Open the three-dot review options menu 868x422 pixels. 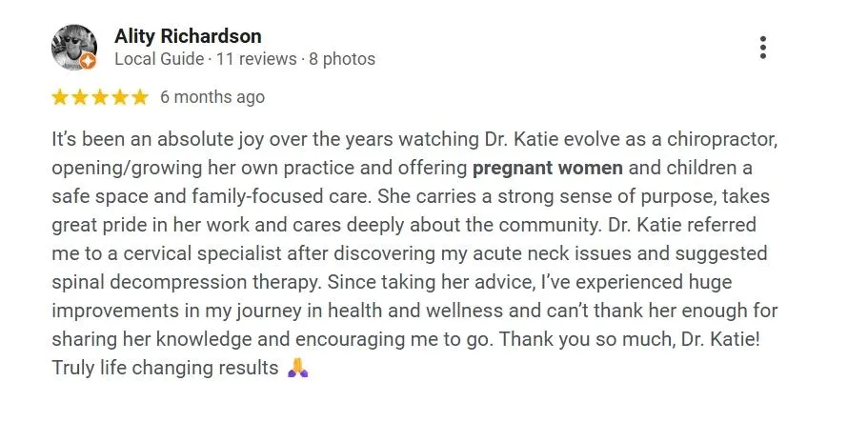(x=763, y=48)
